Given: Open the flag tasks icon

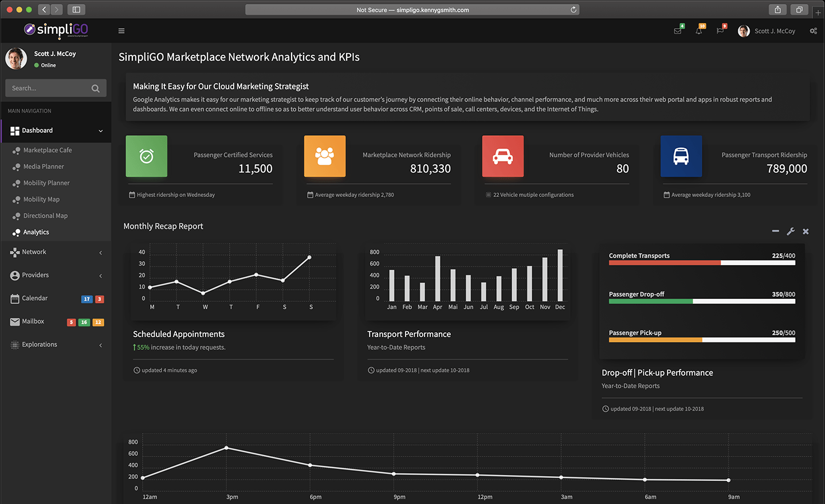Looking at the screenshot, I should tap(720, 31).
